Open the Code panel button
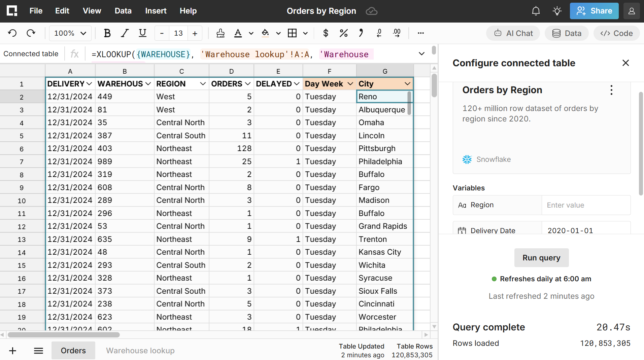 point(616,33)
